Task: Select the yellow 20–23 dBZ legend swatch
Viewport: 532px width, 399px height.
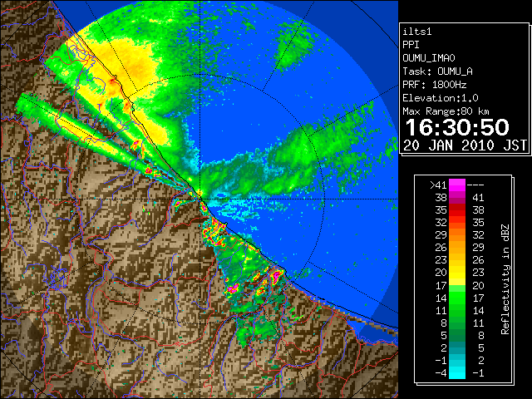Action: (x=457, y=273)
